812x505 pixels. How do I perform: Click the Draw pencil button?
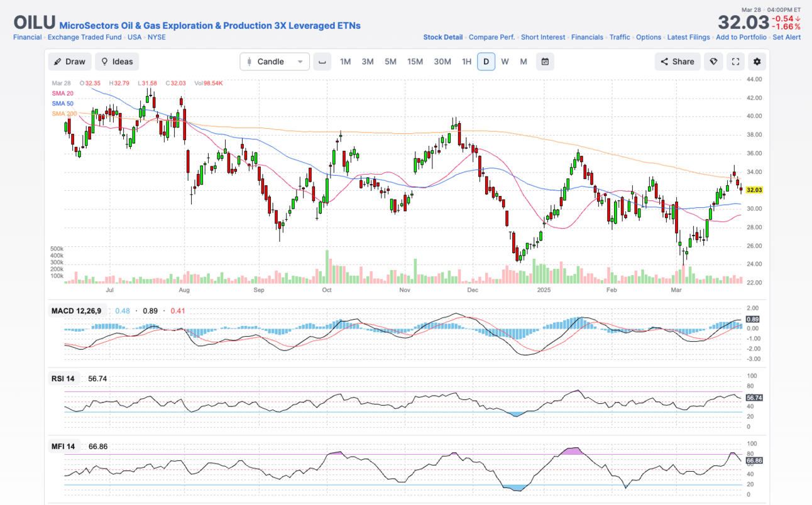click(69, 62)
